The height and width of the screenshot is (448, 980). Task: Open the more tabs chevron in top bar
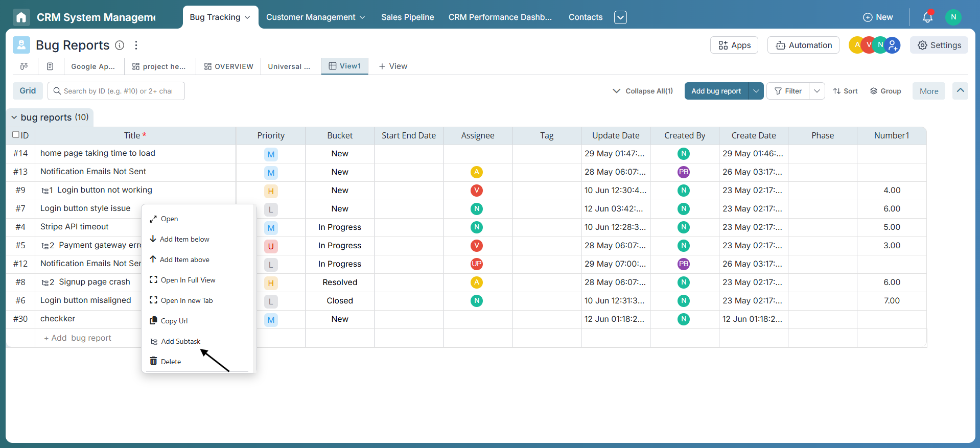(620, 17)
